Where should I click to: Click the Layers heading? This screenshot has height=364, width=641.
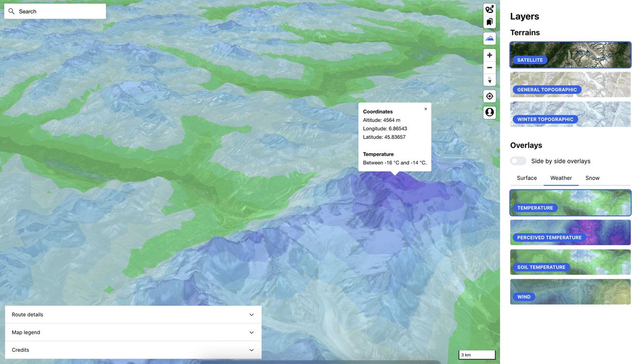[x=525, y=17]
